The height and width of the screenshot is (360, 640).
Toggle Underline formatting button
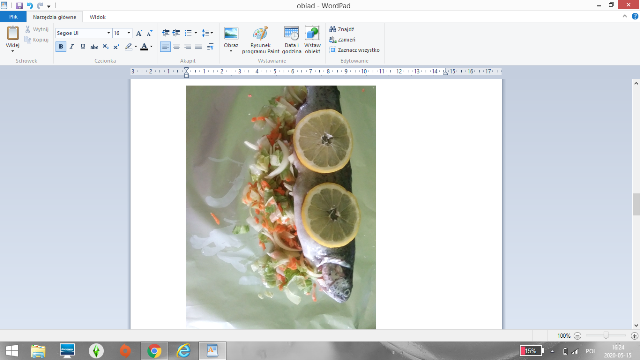(83, 47)
